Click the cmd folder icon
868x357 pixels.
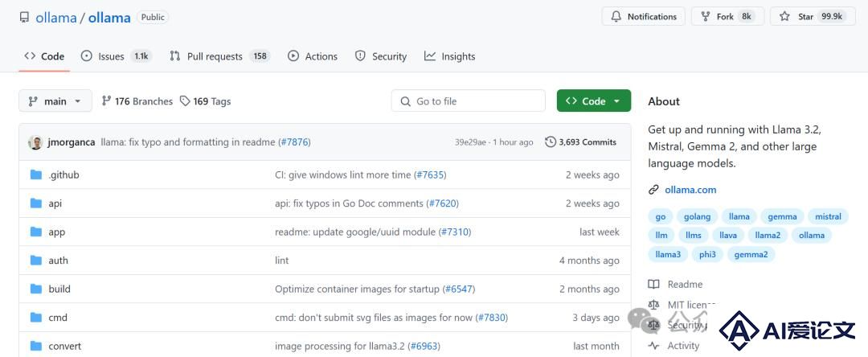pyautogui.click(x=36, y=317)
